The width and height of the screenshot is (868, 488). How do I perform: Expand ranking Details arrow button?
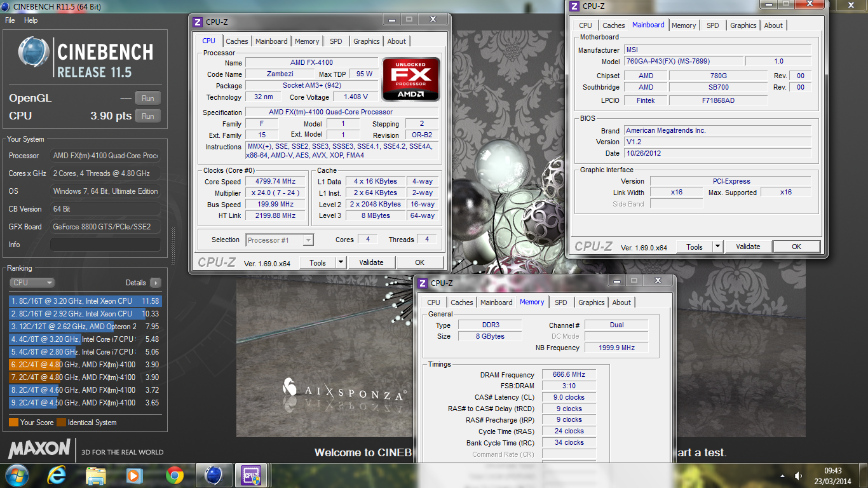pos(156,283)
